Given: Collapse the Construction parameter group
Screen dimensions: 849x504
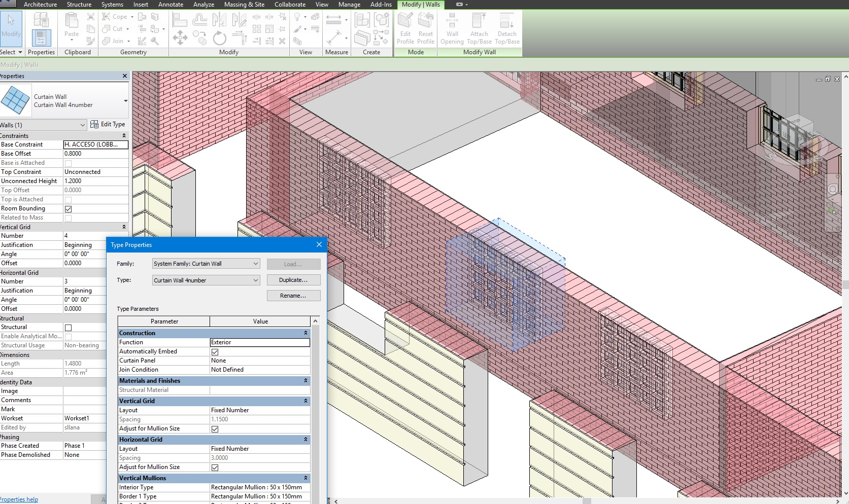Looking at the screenshot, I should pyautogui.click(x=305, y=333).
